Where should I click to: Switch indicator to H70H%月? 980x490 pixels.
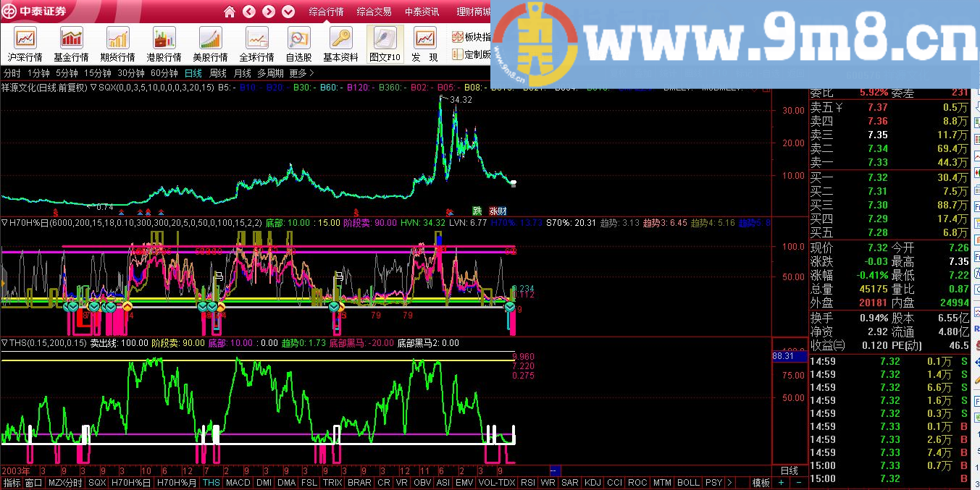tap(177, 483)
